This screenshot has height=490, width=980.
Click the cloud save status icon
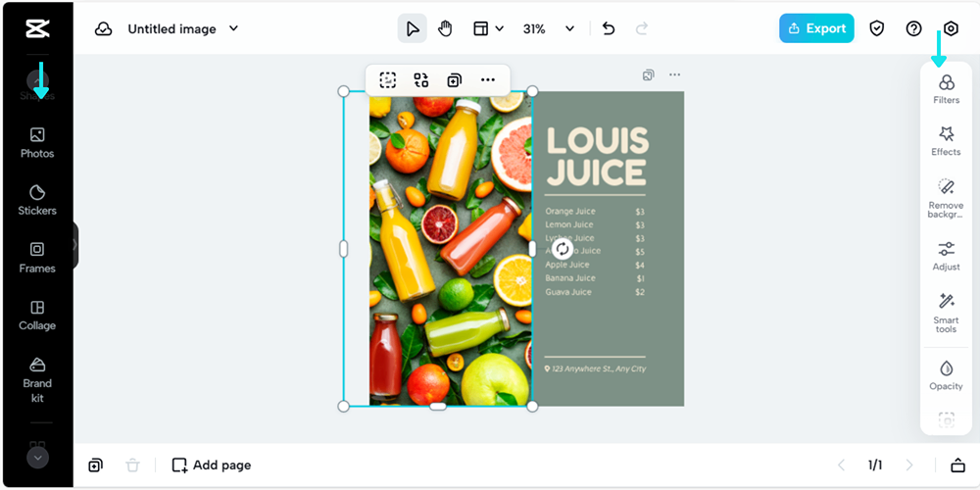(103, 28)
